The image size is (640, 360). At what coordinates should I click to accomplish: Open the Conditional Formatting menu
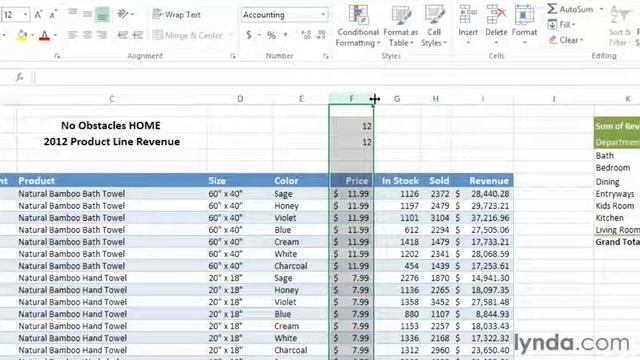point(358,25)
